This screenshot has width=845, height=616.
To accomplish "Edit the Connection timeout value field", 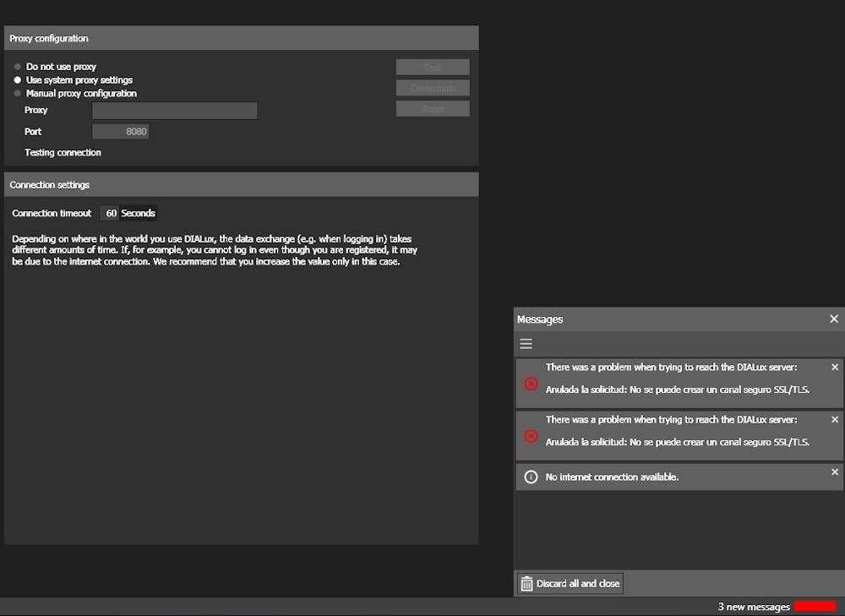I will [110, 213].
